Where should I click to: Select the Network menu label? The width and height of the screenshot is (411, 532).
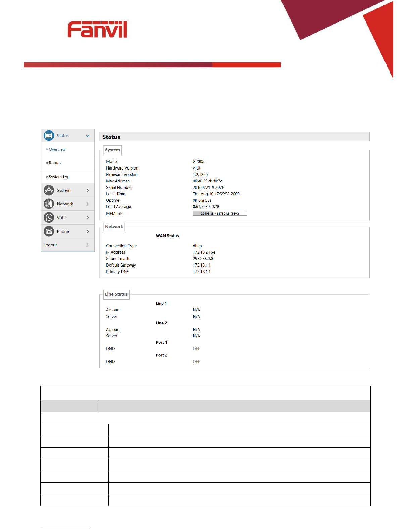click(x=65, y=204)
